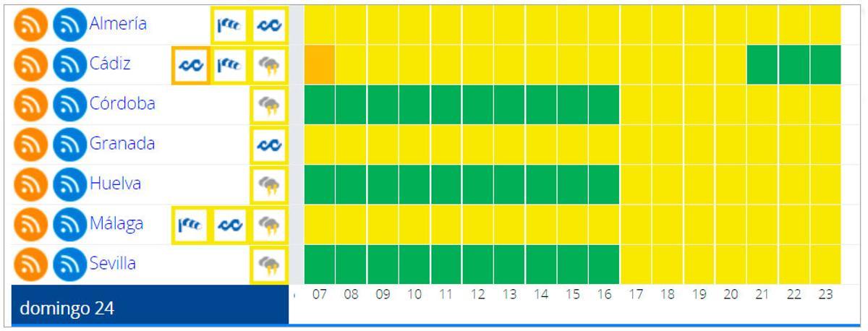Image resolution: width=868 pixels, height=331 pixels.
Task: Click the orange 07h cell for Cádiz
Action: point(319,64)
